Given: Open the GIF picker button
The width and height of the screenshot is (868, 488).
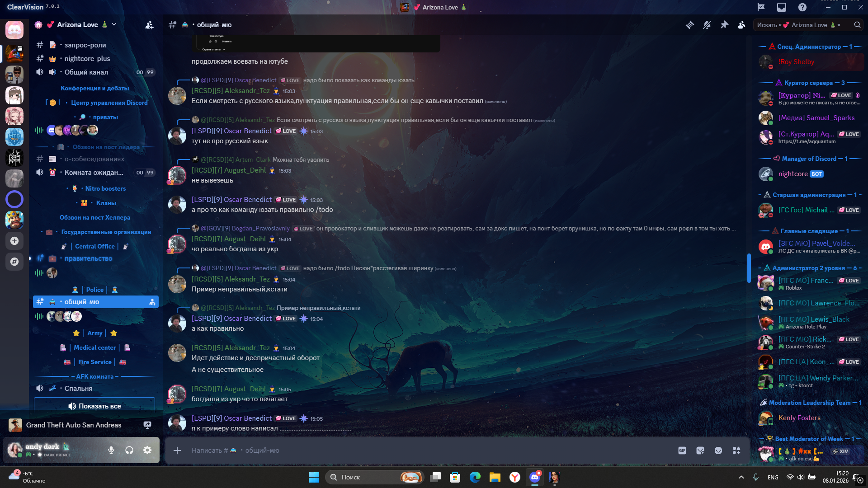Looking at the screenshot, I should coord(682,450).
